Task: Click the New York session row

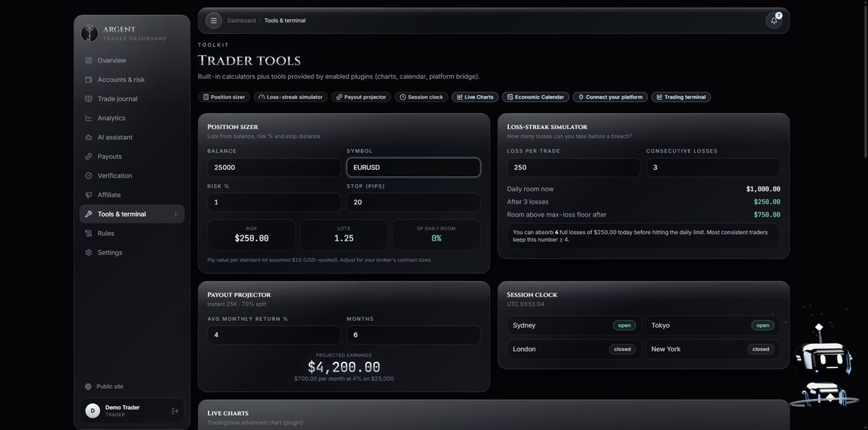Action: [x=712, y=349]
